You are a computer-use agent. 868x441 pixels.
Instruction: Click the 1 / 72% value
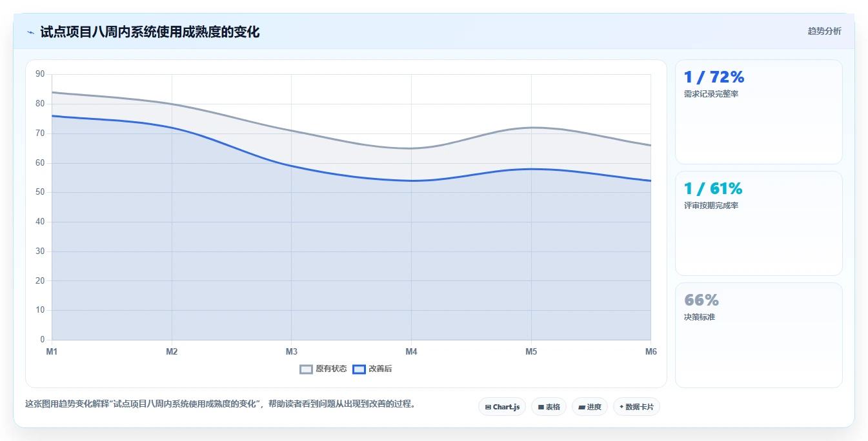coord(714,77)
